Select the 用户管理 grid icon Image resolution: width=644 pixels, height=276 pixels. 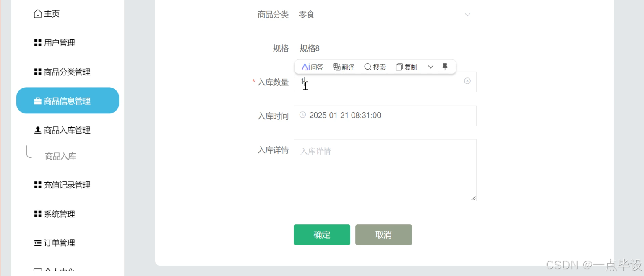pyautogui.click(x=37, y=42)
